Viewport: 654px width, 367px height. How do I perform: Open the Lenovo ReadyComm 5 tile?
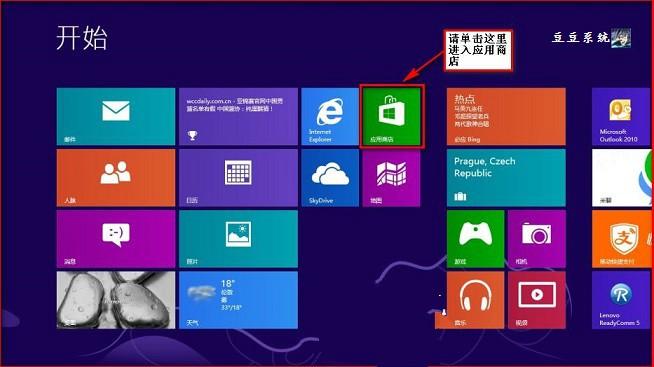(x=621, y=300)
